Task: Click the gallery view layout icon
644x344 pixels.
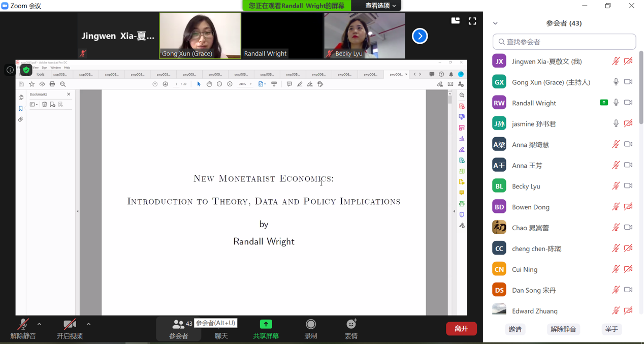Action: (456, 21)
